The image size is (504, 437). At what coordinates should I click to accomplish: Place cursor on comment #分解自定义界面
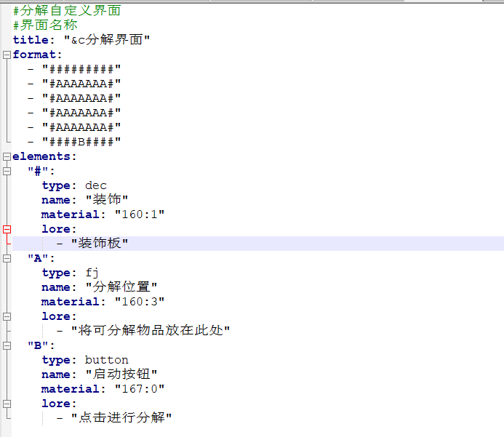click(x=67, y=11)
